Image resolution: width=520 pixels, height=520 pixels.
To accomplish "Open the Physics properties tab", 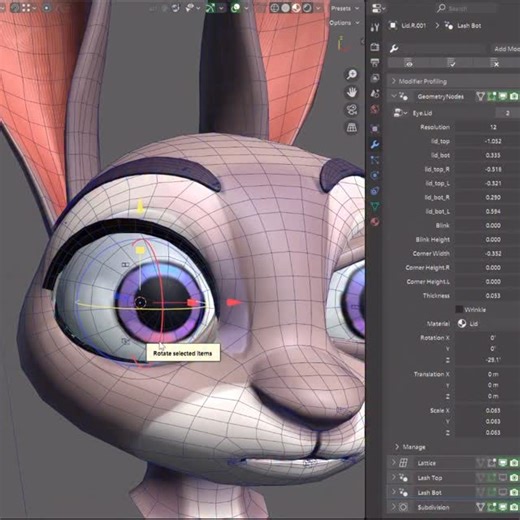I will point(375,175).
